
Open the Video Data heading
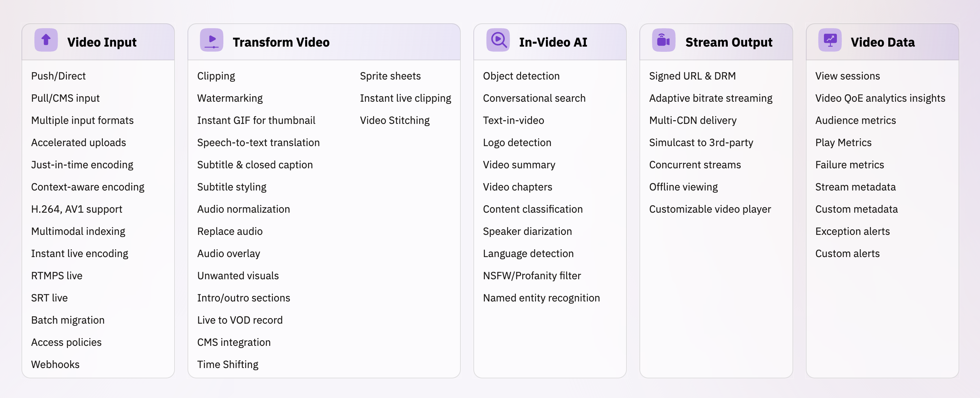pos(883,42)
